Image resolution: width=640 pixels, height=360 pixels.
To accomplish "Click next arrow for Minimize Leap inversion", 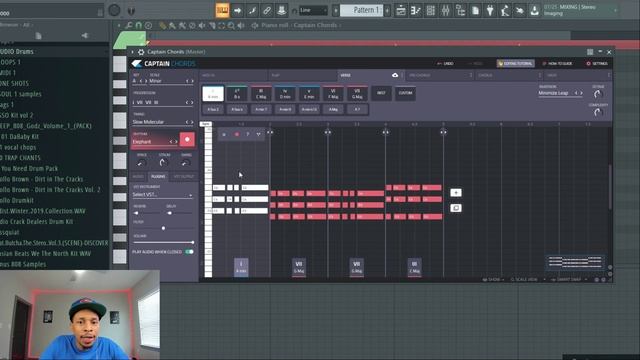I will (581, 93).
